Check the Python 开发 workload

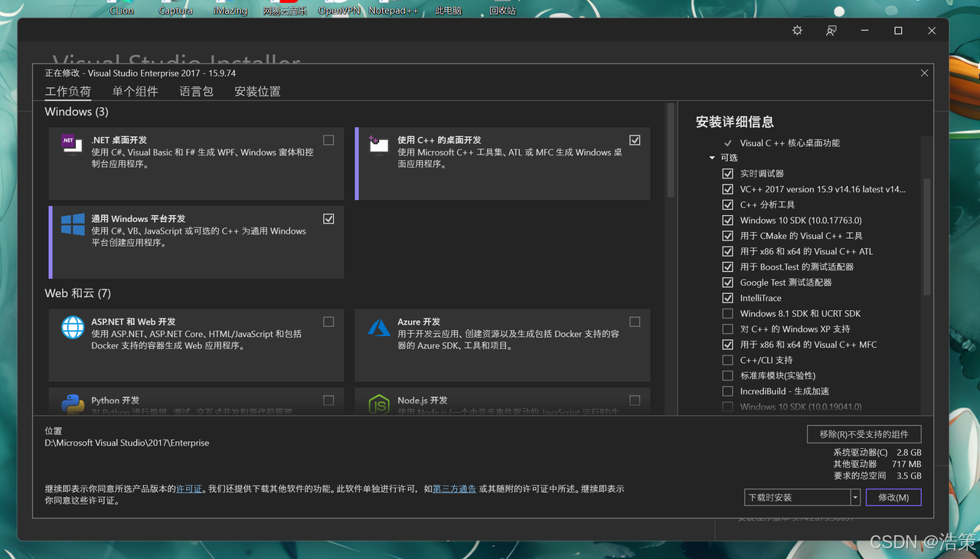click(328, 400)
